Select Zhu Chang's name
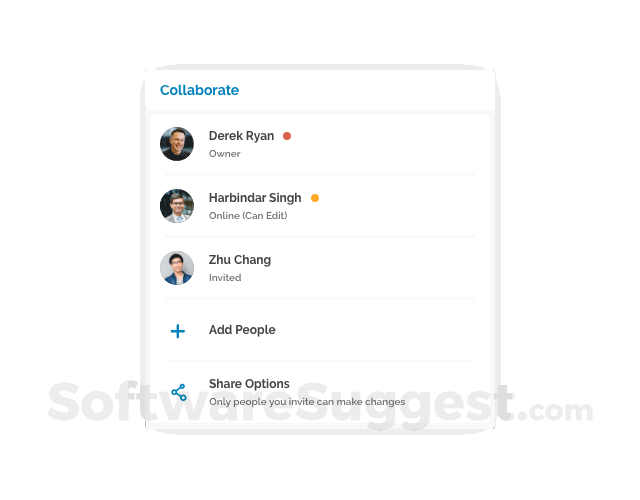This screenshot has width=640, height=500. (240, 260)
